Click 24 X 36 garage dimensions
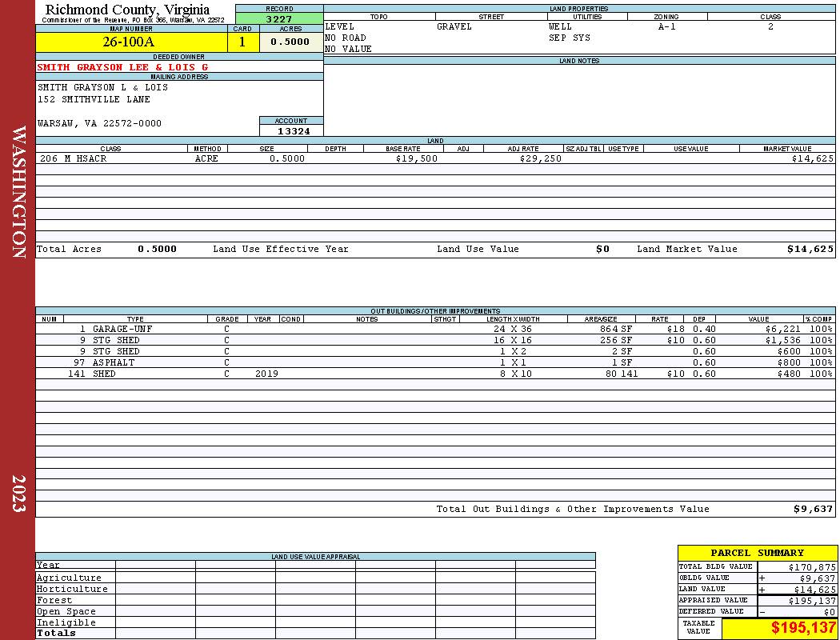Viewport: 840px width, 640px height. click(513, 330)
